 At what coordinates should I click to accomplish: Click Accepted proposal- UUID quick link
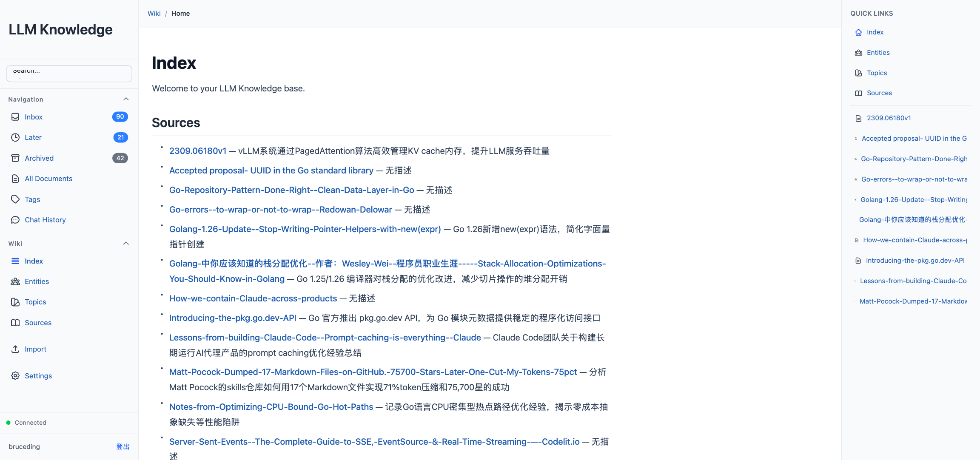point(914,139)
